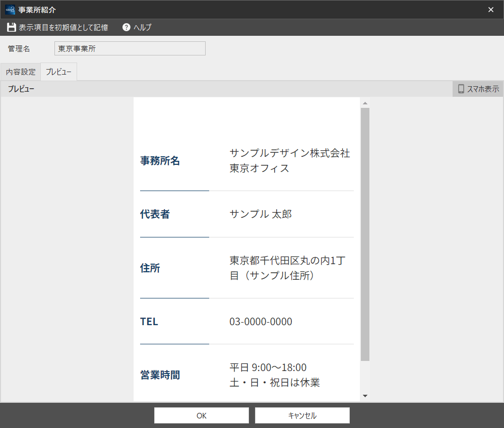Click the キャンセル button
Viewport: 504px width, 428px height.
(302, 415)
